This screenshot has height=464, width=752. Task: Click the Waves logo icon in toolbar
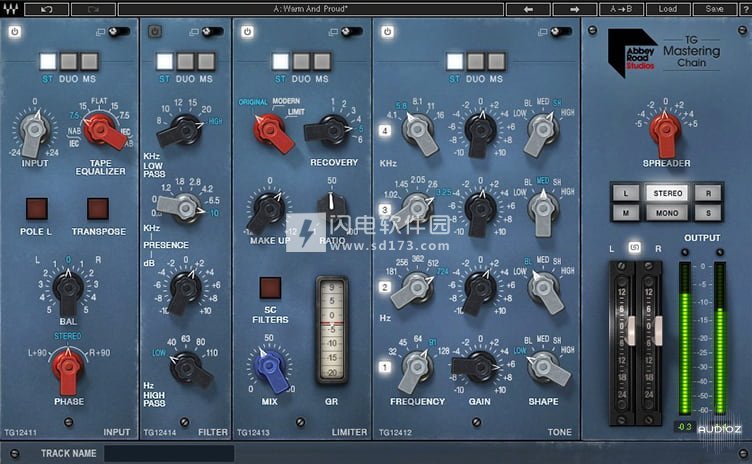click(11, 9)
